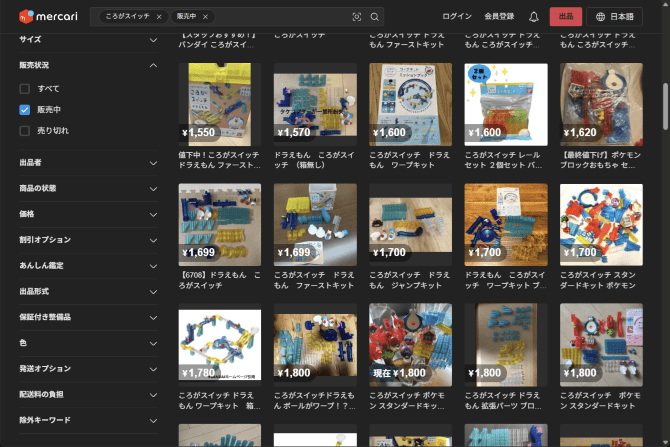Check the 売り切れ checkbox
Screen dimensions: 670x447
24,131
